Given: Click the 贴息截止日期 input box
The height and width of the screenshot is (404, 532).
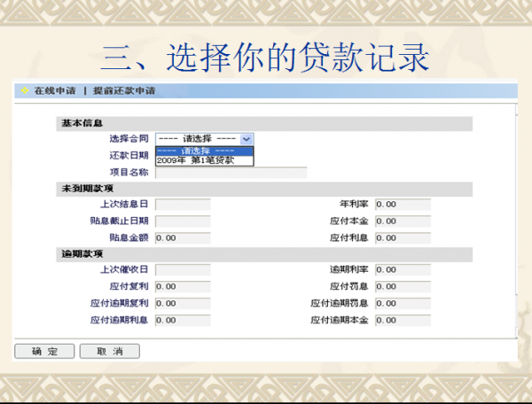Looking at the screenshot, I should pos(183,221).
